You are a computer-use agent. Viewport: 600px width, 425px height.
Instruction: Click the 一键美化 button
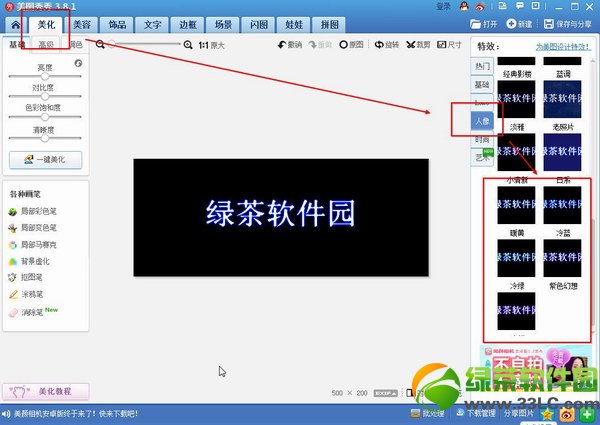[46, 160]
